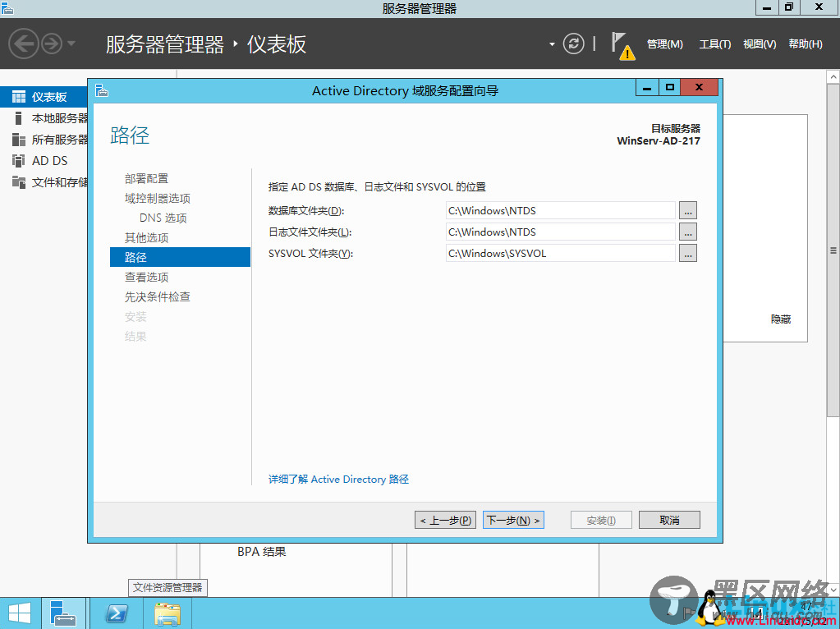
Task: Click the wizard title bar icon
Action: [102, 90]
